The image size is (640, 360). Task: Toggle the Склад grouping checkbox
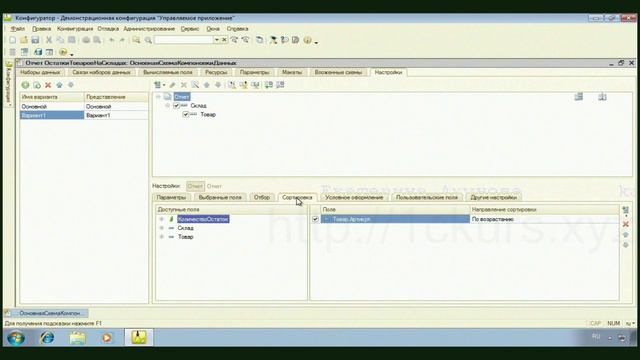point(176,106)
